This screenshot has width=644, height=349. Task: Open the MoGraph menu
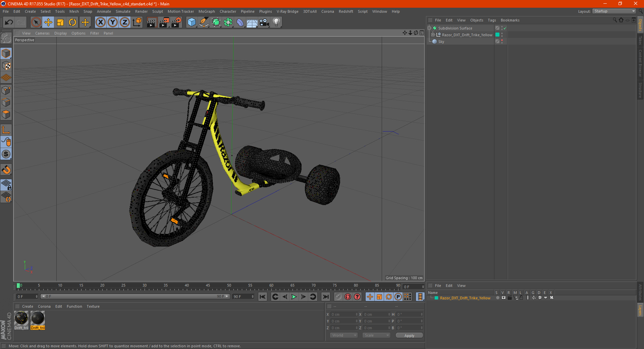pos(207,11)
